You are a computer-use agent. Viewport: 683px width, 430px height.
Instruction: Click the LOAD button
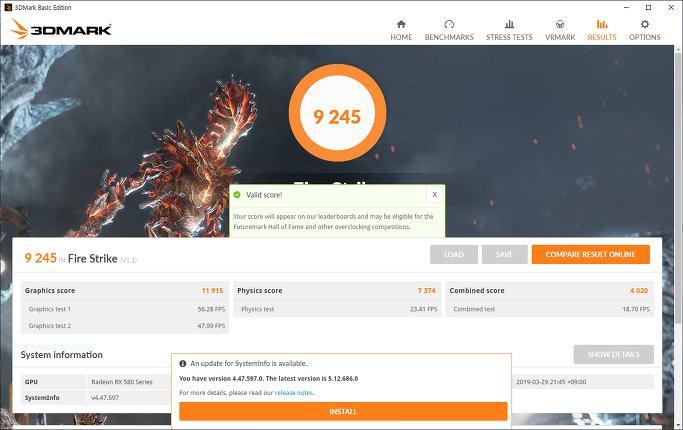point(454,254)
